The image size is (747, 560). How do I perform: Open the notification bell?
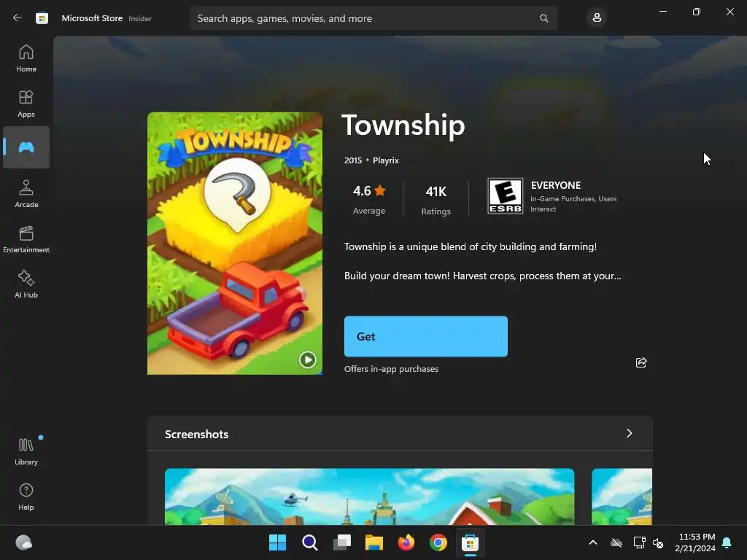pos(727,542)
